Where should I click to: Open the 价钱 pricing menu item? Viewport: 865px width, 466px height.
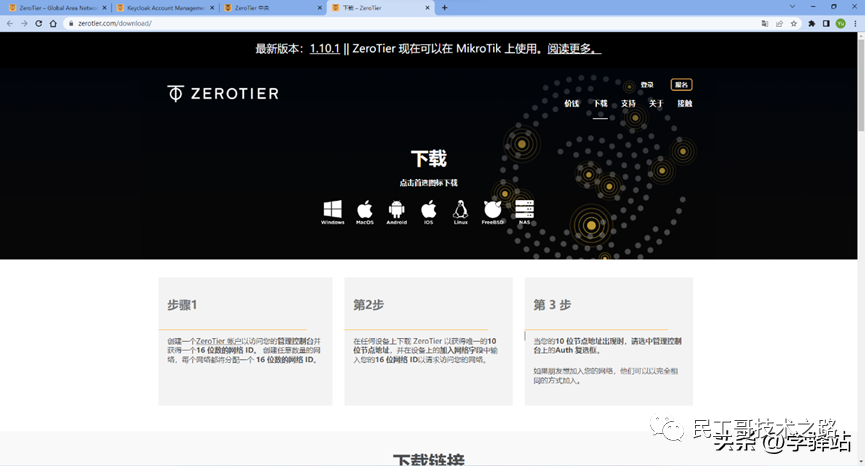(572, 103)
